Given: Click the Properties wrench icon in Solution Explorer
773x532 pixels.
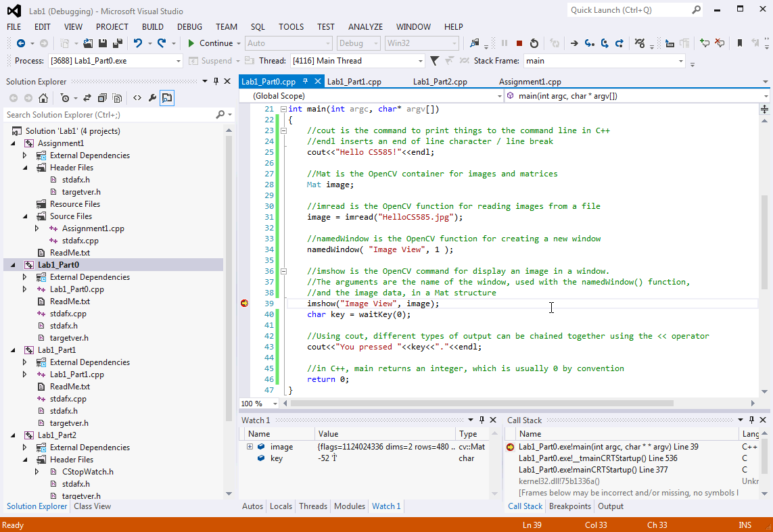Looking at the screenshot, I should 152,98.
